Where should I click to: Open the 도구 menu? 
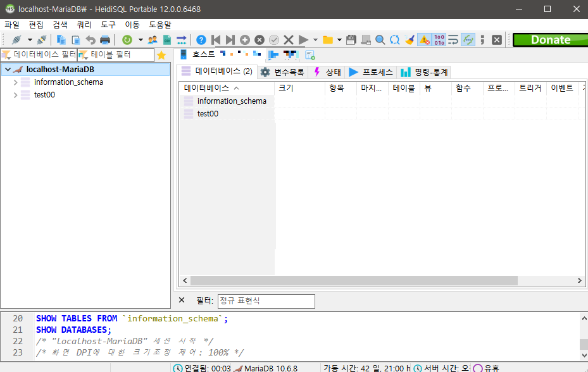click(x=108, y=25)
